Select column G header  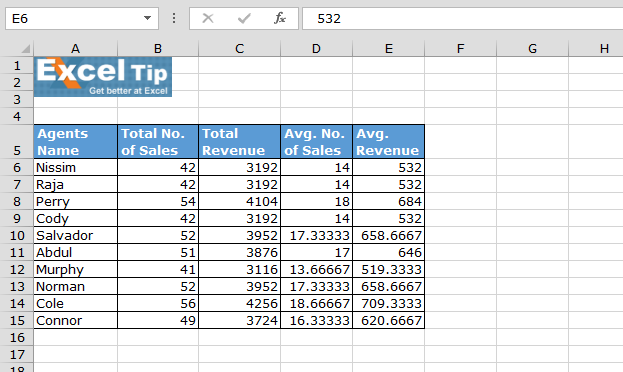(x=532, y=48)
